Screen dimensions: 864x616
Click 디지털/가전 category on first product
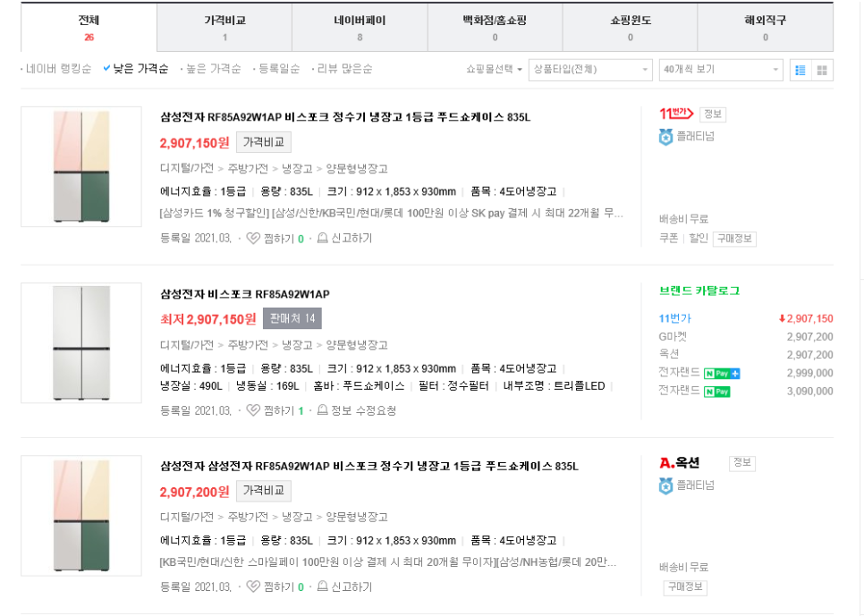(x=187, y=169)
